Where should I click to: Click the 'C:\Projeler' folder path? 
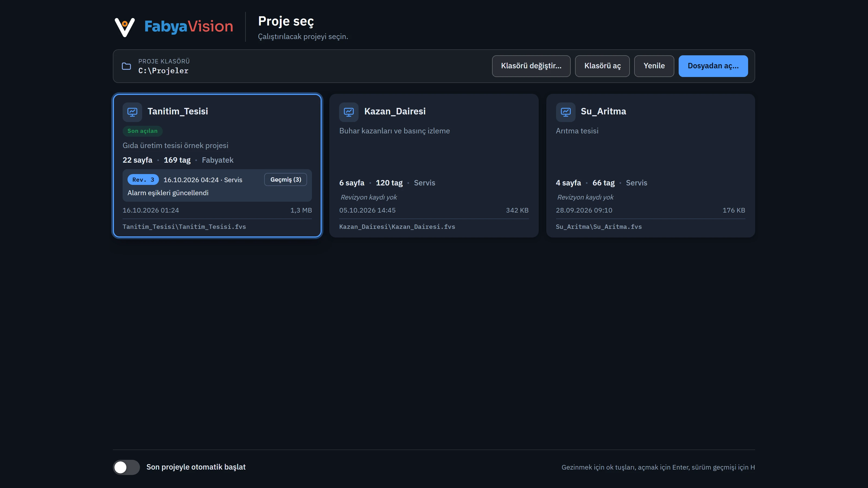(x=163, y=71)
